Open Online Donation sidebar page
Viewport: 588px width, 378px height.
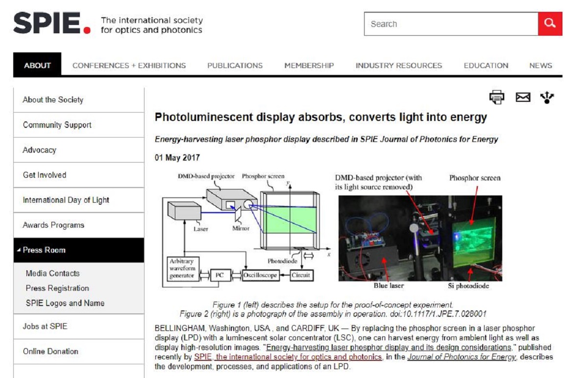[79, 351]
